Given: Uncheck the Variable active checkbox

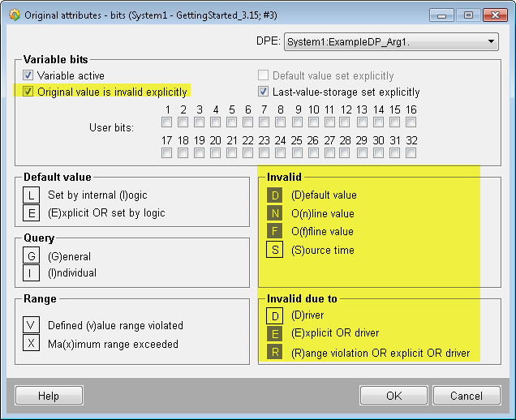Looking at the screenshot, I should pos(28,75).
